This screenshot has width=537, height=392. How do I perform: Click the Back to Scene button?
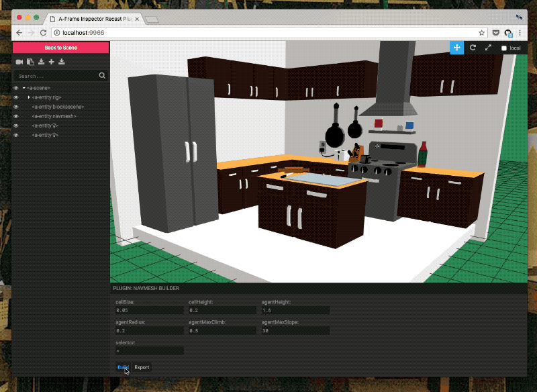pyautogui.click(x=60, y=48)
